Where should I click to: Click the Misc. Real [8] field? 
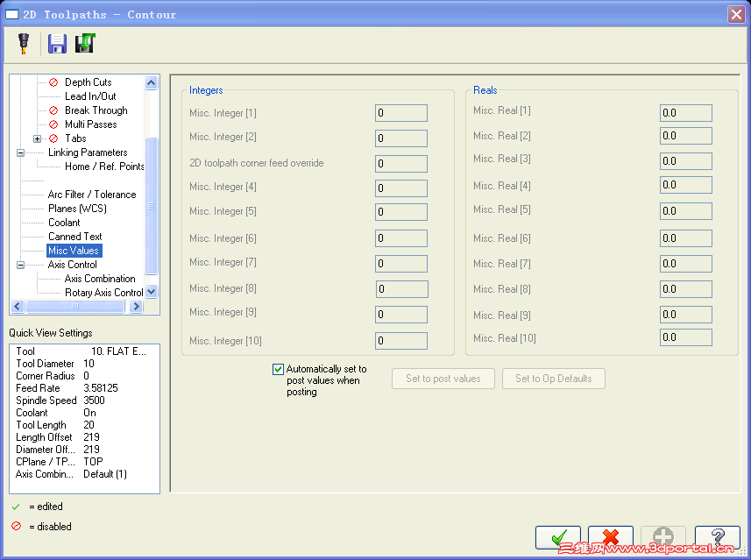[686, 289]
